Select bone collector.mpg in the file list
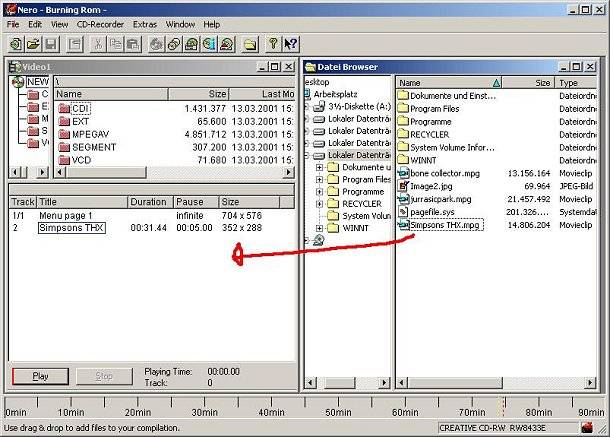Image resolution: width=610 pixels, height=437 pixels. point(445,173)
